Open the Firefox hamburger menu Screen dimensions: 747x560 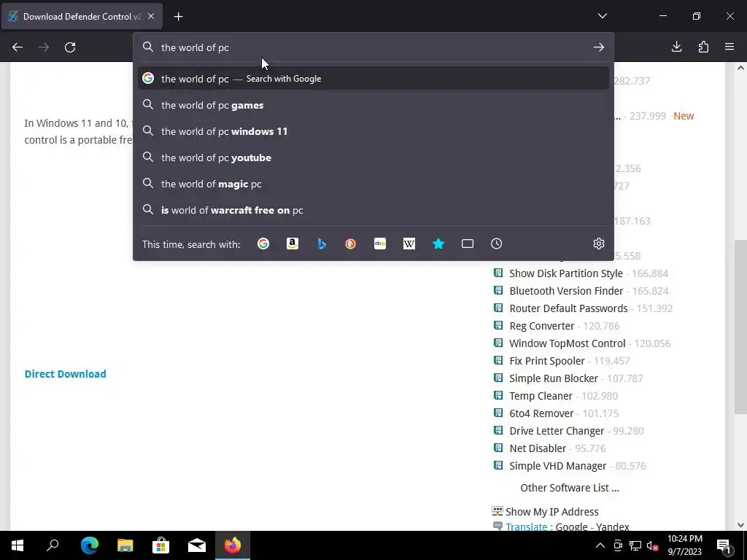pos(729,47)
